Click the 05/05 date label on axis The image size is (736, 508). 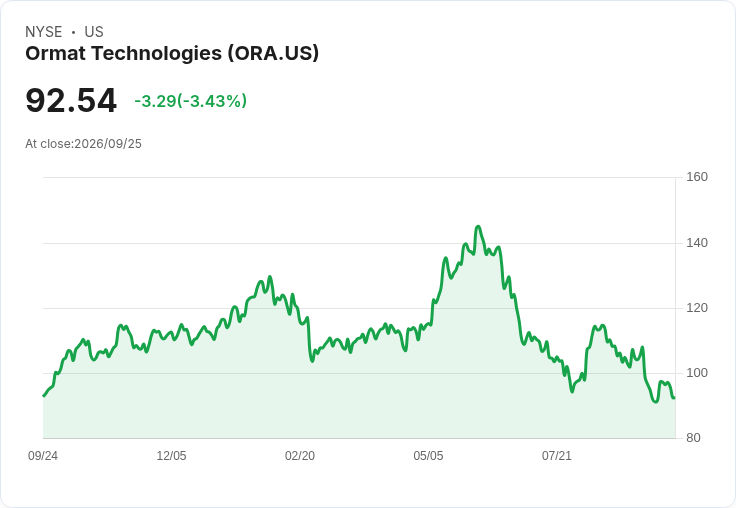[x=428, y=455]
